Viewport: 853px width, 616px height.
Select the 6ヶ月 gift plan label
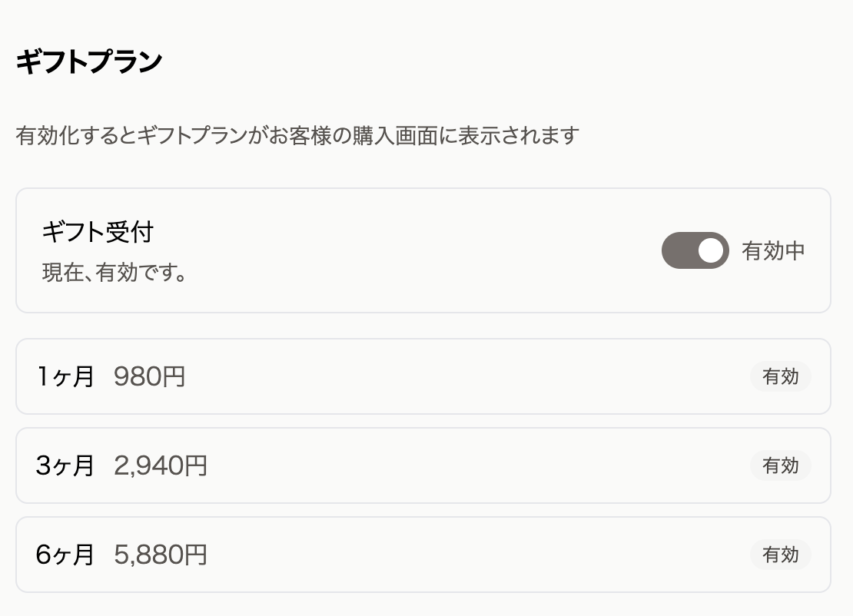point(65,555)
